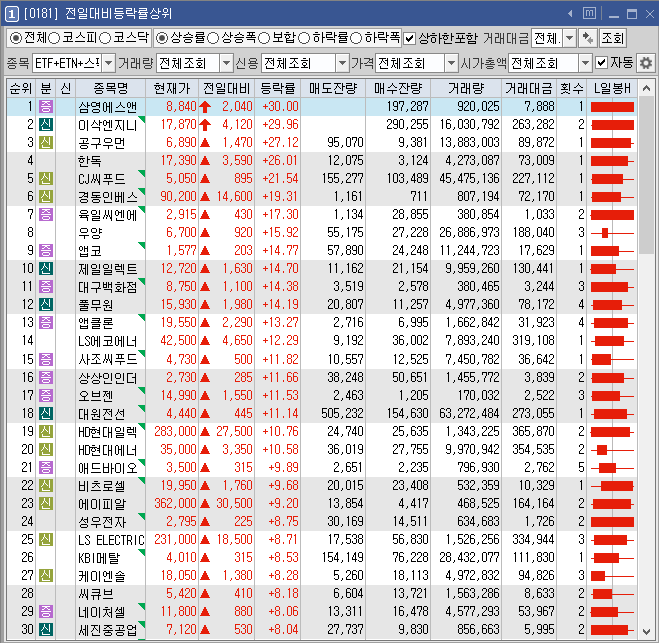Click the 증 badge in 앱클론 row

pos(46,322)
